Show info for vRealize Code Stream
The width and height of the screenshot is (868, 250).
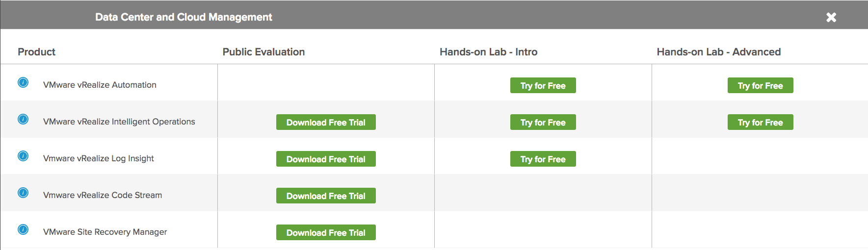23,193
